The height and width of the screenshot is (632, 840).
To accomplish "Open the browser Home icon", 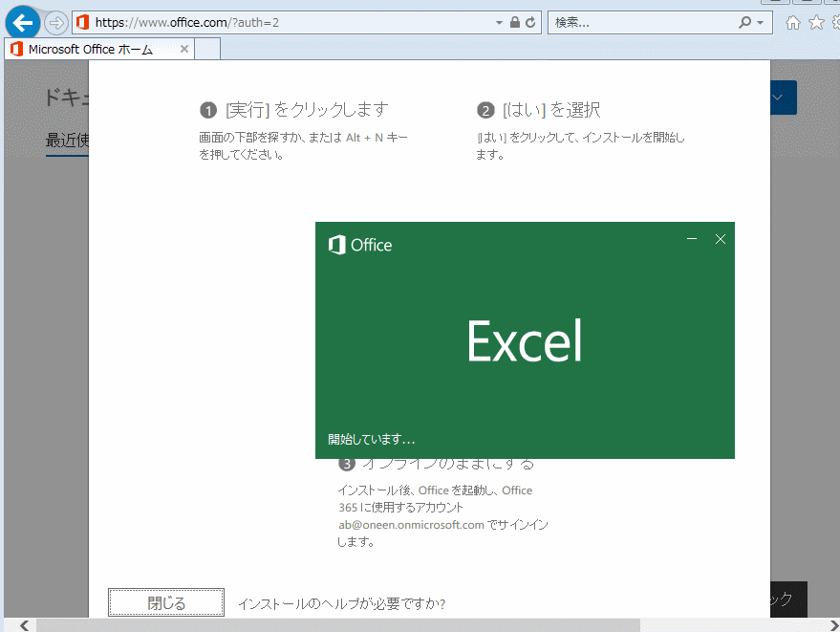I will tap(793, 23).
